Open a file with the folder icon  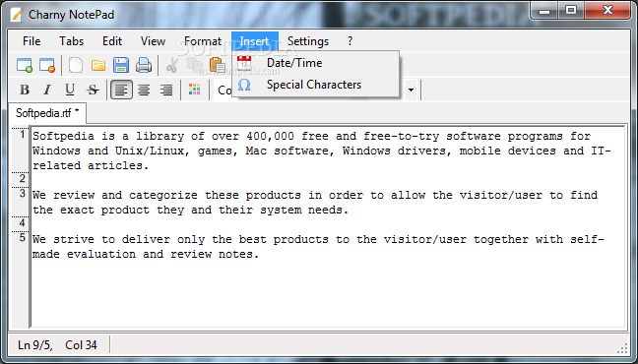pyautogui.click(x=98, y=65)
